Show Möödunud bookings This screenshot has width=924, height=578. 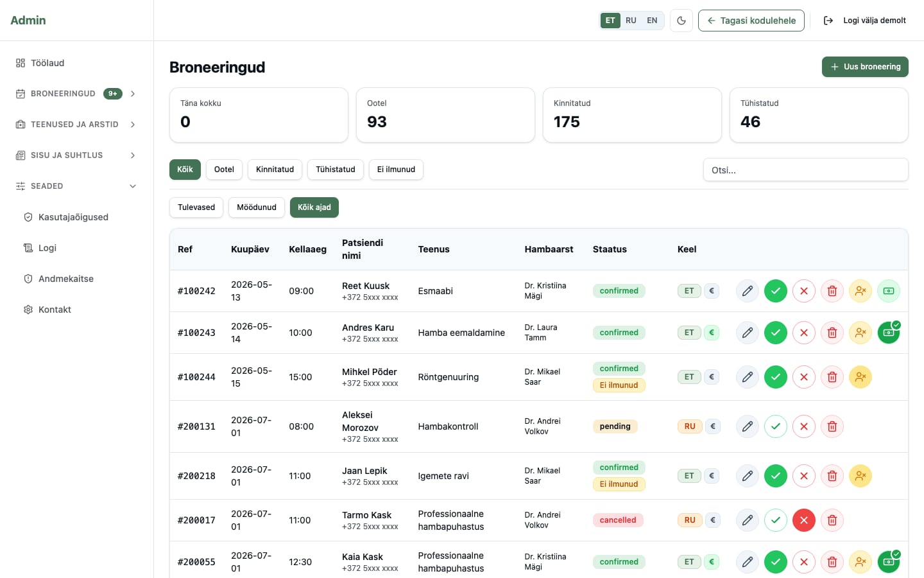pyautogui.click(x=257, y=207)
